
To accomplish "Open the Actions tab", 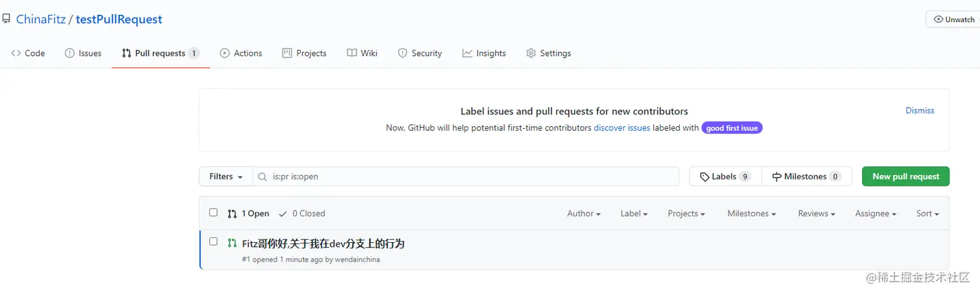I will pos(241,53).
